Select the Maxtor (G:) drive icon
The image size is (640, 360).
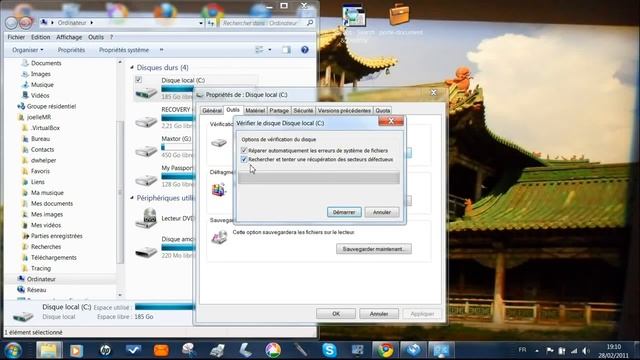[x=146, y=151]
